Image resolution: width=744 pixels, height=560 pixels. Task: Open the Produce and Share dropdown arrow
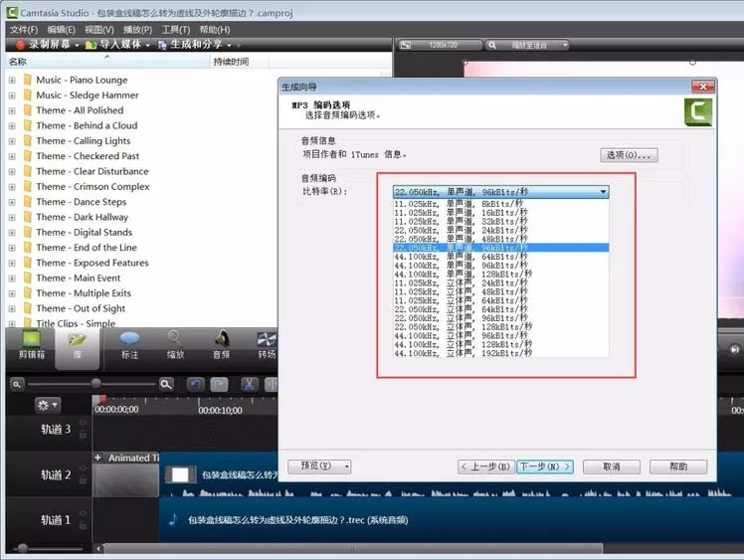[x=229, y=45]
